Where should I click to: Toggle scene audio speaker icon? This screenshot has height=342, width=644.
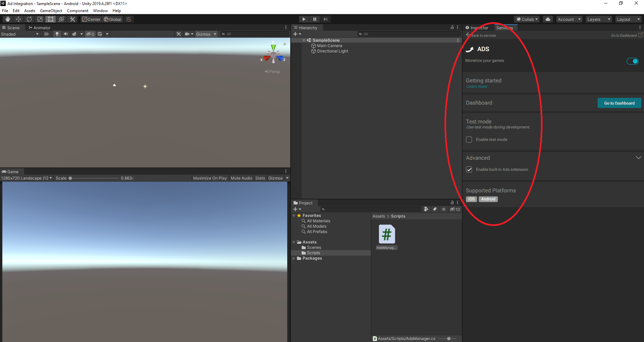[x=66, y=34]
